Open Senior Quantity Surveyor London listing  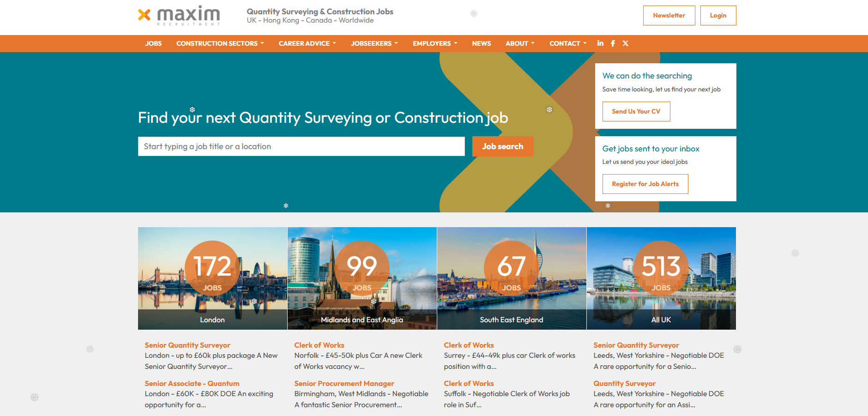point(187,345)
